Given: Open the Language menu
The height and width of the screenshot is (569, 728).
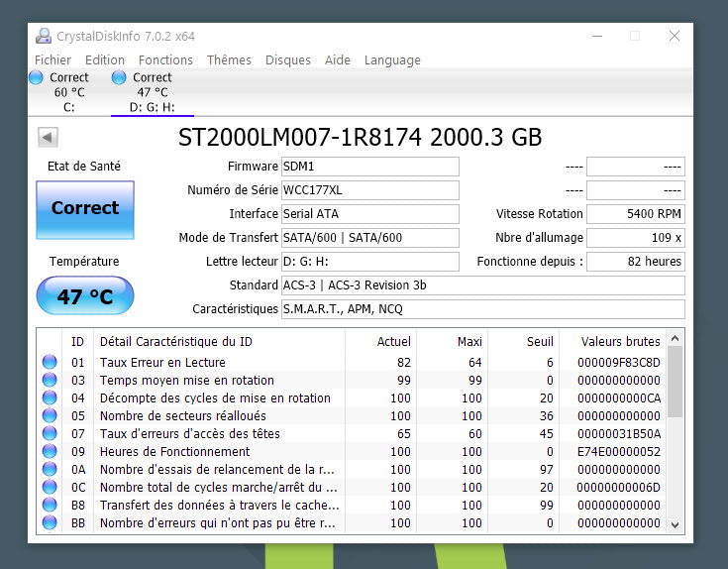Looking at the screenshot, I should pos(392,59).
